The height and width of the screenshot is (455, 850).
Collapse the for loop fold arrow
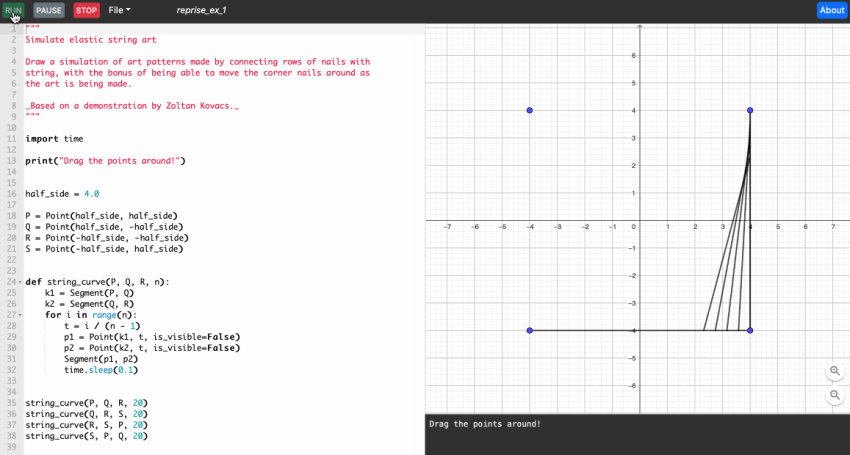point(19,315)
